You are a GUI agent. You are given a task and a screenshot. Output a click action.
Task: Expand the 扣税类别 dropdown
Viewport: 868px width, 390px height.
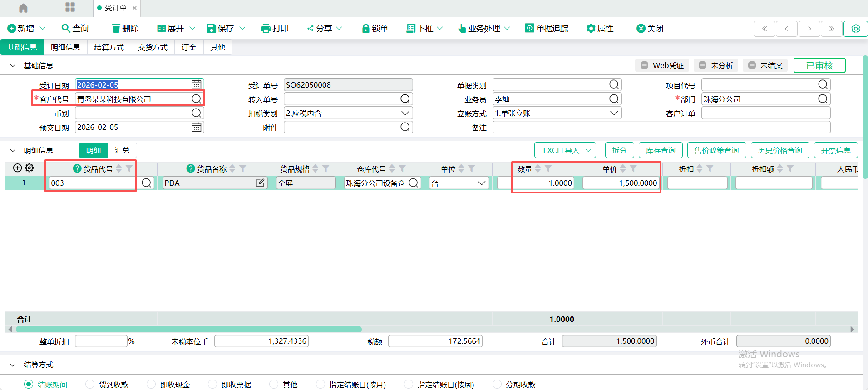(405, 113)
